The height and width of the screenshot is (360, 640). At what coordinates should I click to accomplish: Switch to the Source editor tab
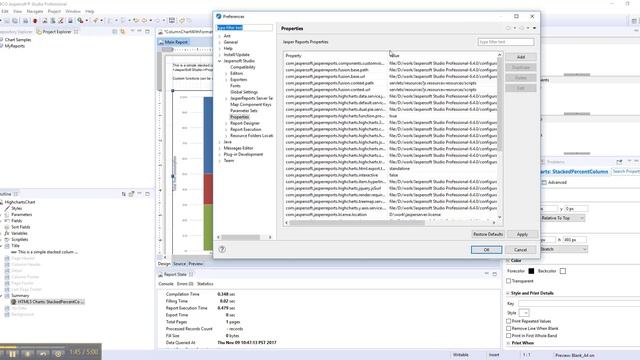coord(180,264)
